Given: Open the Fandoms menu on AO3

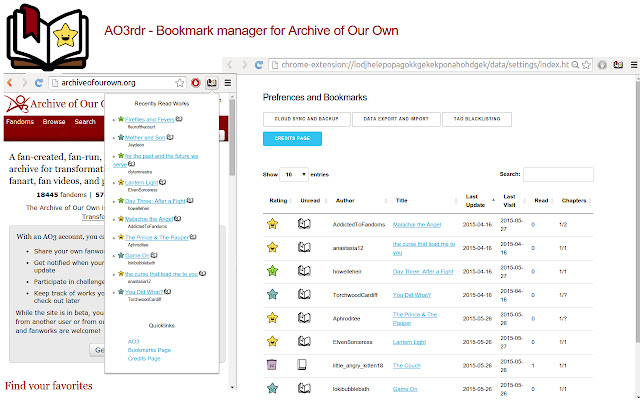Looking at the screenshot, I should [x=20, y=122].
